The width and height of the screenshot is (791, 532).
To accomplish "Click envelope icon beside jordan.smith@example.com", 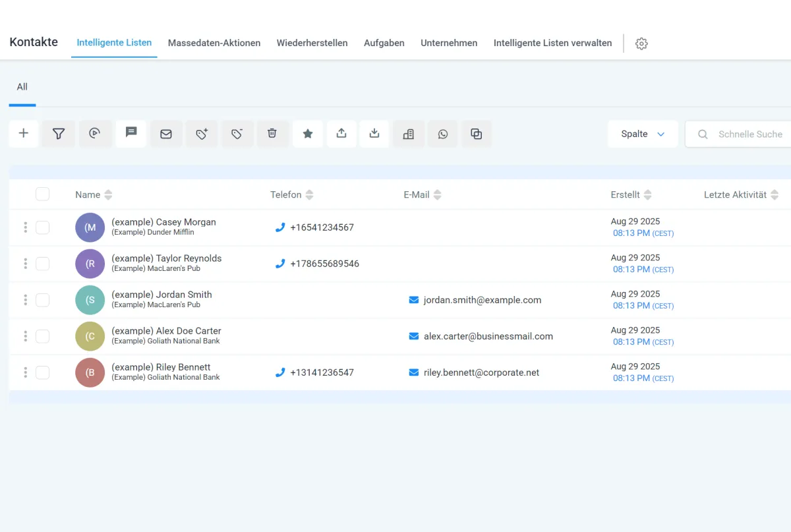I will tap(414, 300).
